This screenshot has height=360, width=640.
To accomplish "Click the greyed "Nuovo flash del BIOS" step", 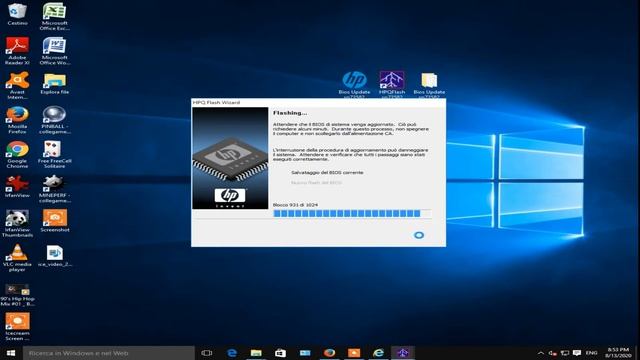I will 316,183.
